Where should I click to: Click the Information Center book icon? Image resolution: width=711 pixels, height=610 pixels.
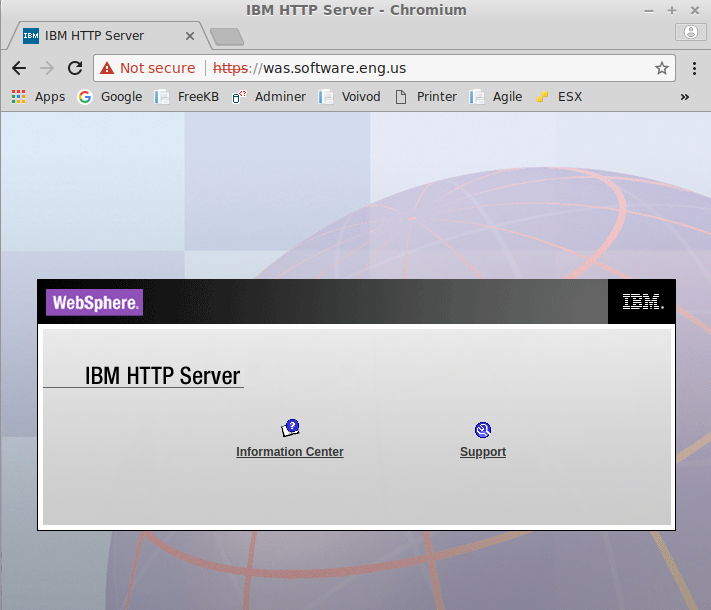290,428
